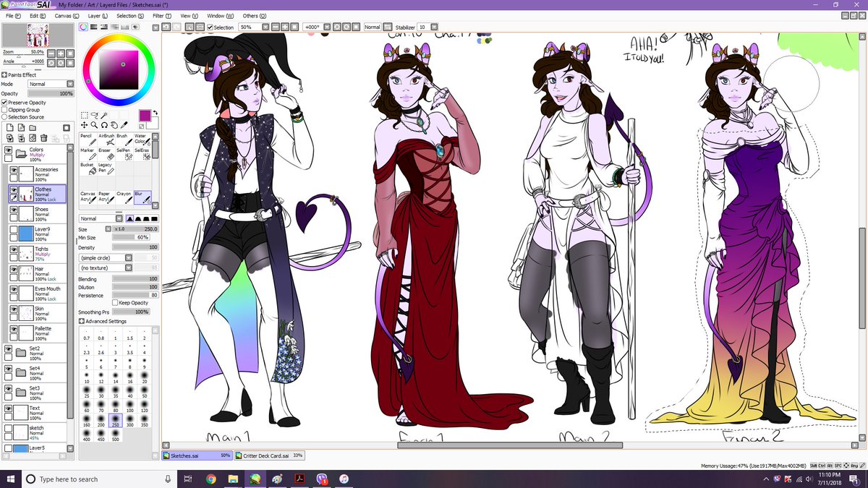Enable Clipping Group checkbox
This screenshot has width=868, height=488.
4,110
